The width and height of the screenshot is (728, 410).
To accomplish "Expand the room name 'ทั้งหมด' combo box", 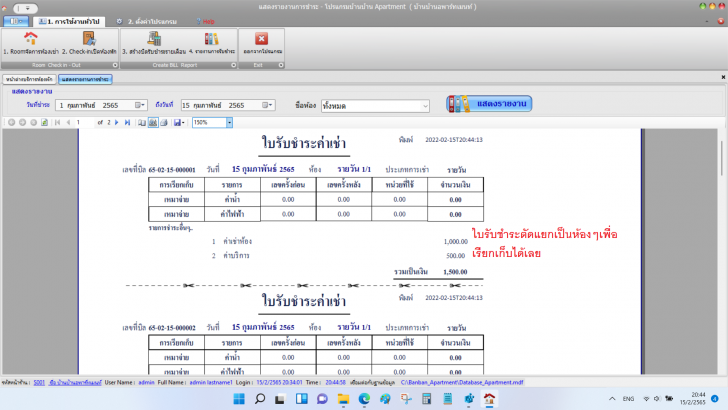I will (x=425, y=106).
